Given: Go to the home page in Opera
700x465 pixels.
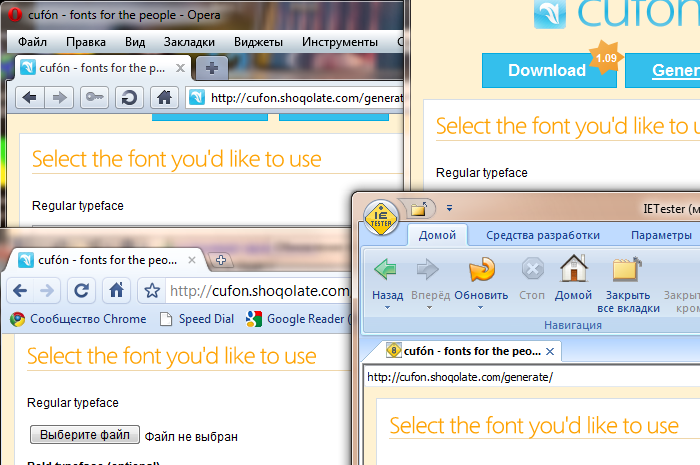Looking at the screenshot, I should pos(164,97).
